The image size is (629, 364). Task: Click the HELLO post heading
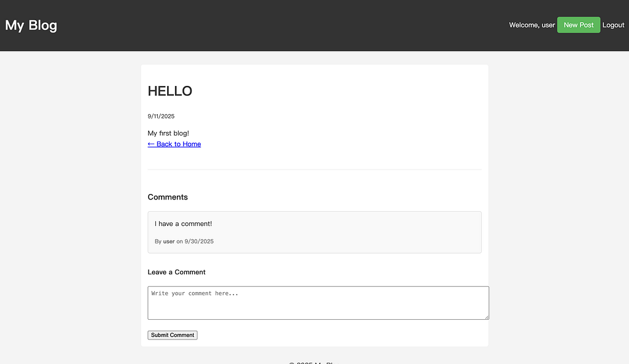(x=170, y=91)
